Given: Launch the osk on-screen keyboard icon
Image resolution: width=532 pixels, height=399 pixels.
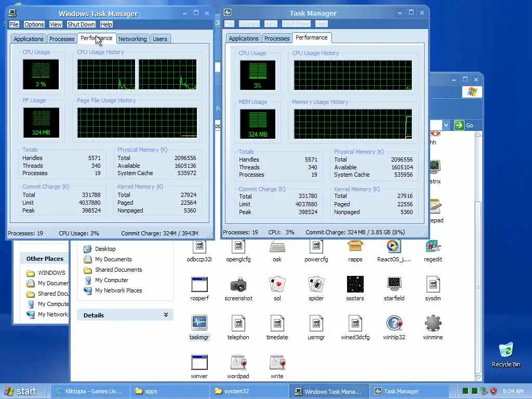Looking at the screenshot, I should click(x=277, y=247).
